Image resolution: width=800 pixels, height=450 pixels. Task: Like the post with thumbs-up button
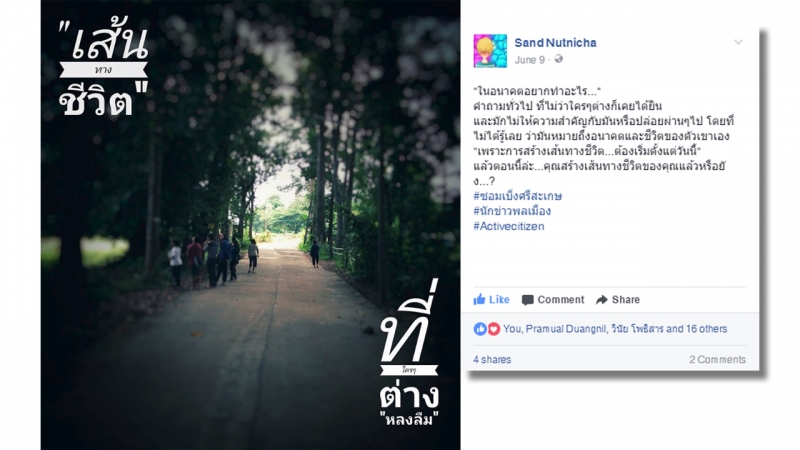tap(491, 299)
